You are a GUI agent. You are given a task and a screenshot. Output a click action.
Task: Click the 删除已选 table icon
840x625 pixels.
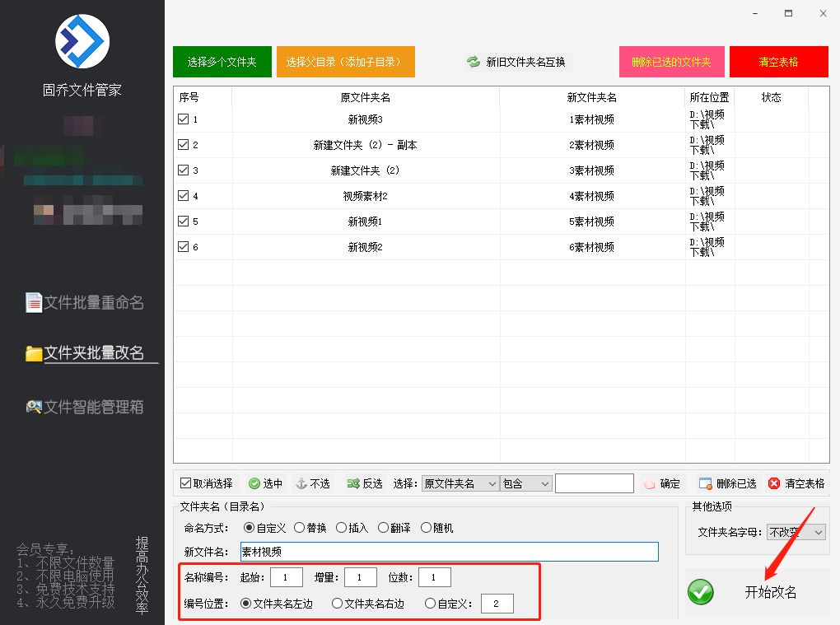[x=706, y=483]
